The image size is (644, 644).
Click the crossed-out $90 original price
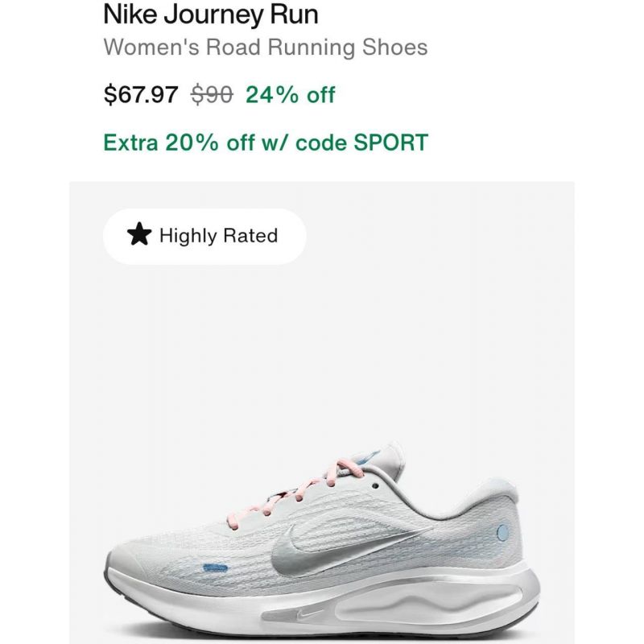tap(212, 94)
